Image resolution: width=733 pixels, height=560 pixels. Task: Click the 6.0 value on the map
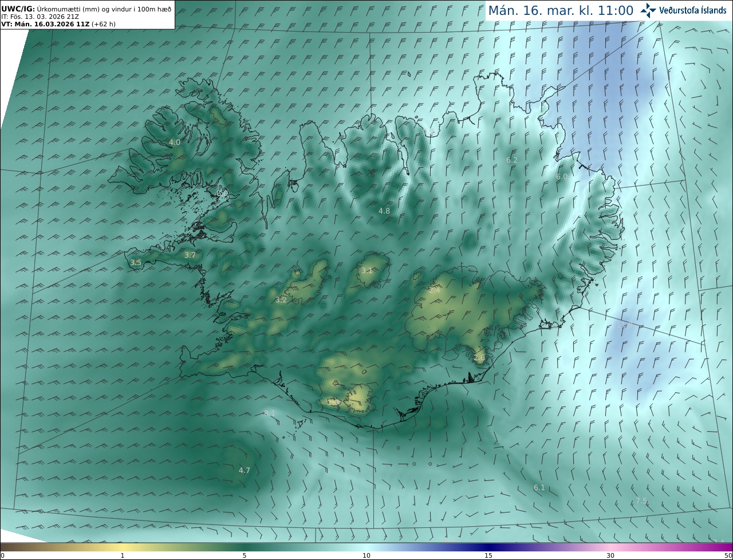pyautogui.click(x=562, y=177)
